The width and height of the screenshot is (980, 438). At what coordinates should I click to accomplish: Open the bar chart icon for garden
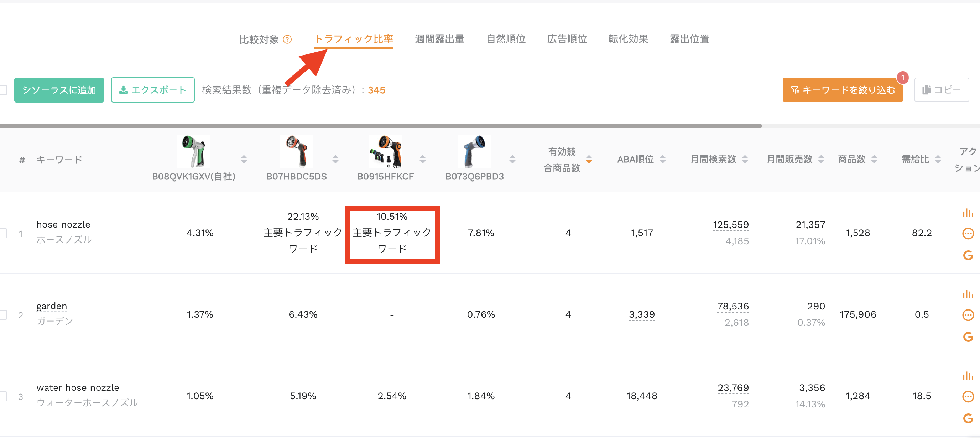point(968,294)
